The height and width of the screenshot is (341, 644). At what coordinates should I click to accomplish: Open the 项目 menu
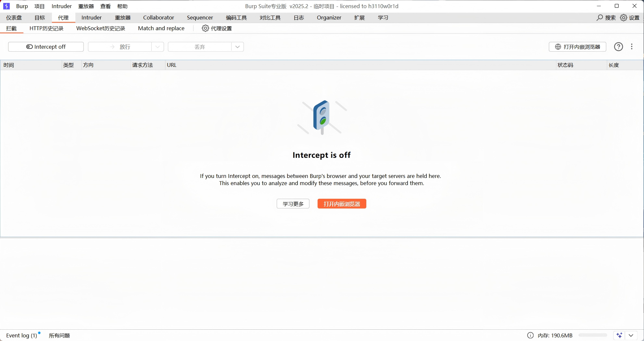point(40,6)
